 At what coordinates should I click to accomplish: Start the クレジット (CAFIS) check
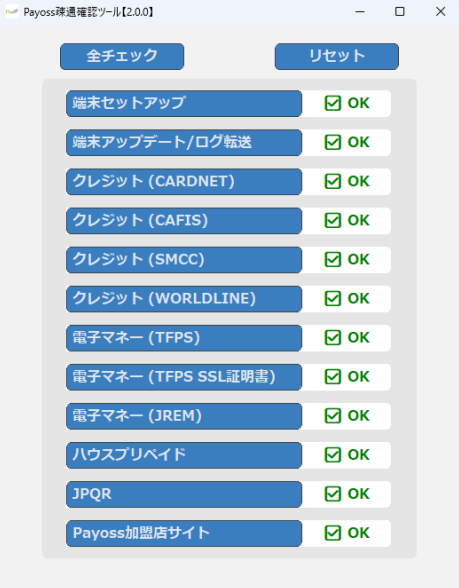click(x=184, y=220)
